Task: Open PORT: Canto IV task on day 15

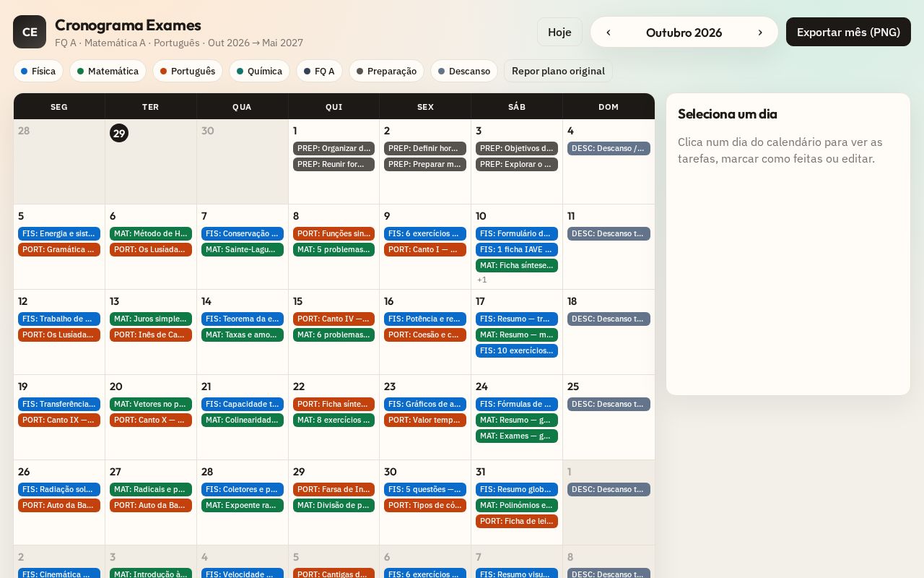Action: [334, 319]
